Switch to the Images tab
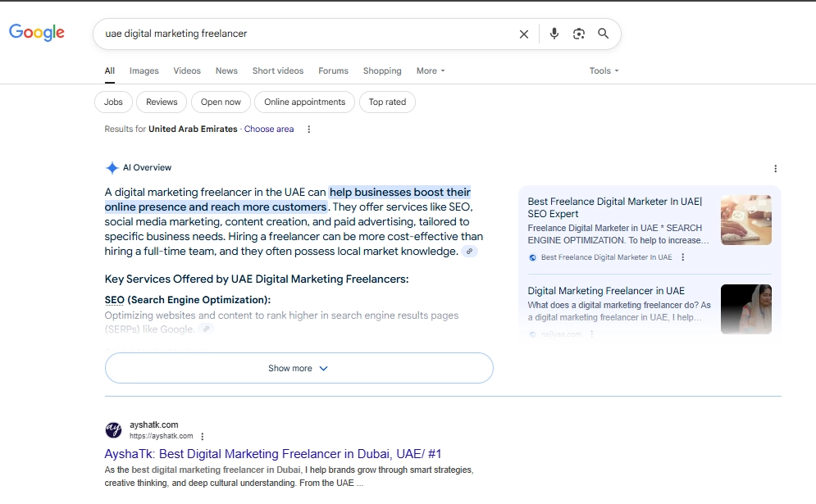The width and height of the screenshot is (816, 504). 144,70
